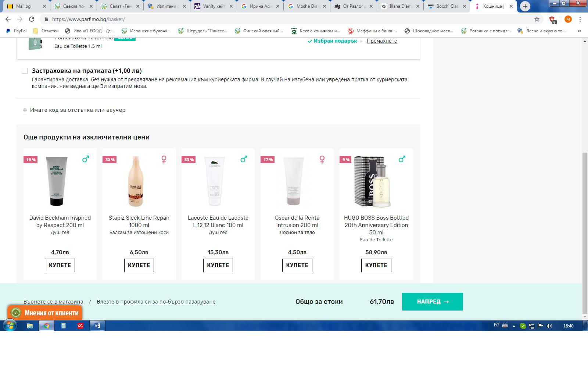Open the taskbar clock showing 18:40
The image size is (588, 390).
569,326
